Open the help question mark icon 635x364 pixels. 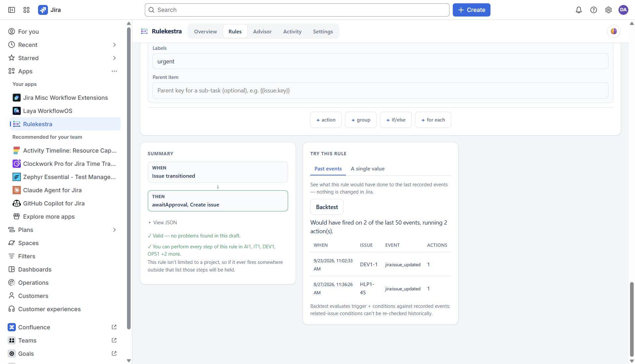coord(594,10)
